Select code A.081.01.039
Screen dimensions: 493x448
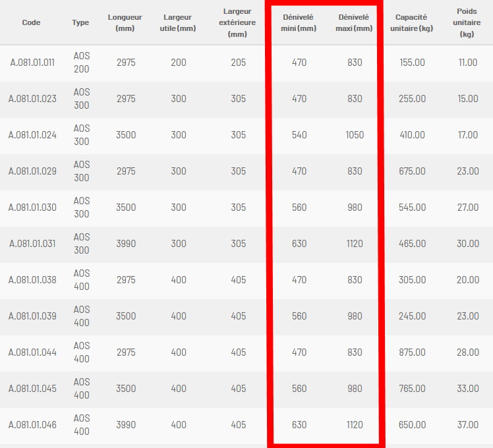tap(32, 316)
